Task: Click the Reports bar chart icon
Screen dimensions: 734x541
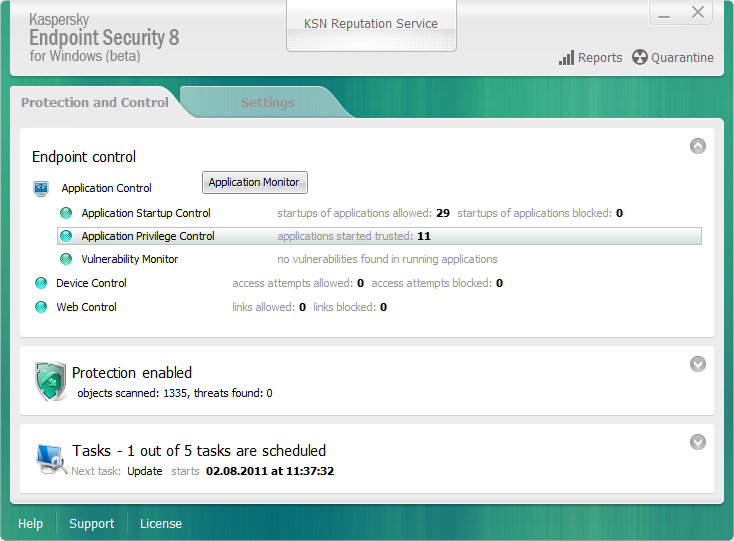Action: pos(566,58)
